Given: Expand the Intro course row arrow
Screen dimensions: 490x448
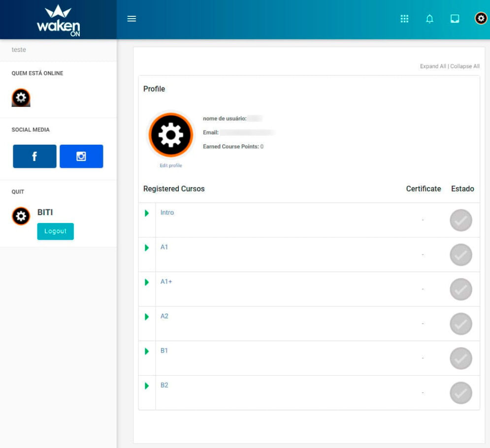Looking at the screenshot, I should [x=147, y=213].
